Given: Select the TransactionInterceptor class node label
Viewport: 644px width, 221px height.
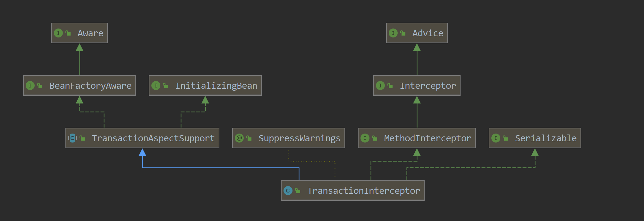Looking at the screenshot, I should click(363, 191).
